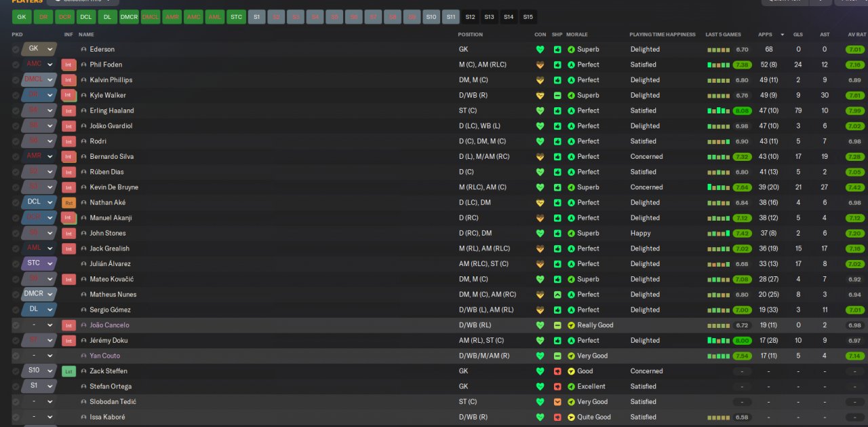868x427 pixels.
Task: Select the S15 substitute chip at top
Action: point(528,17)
